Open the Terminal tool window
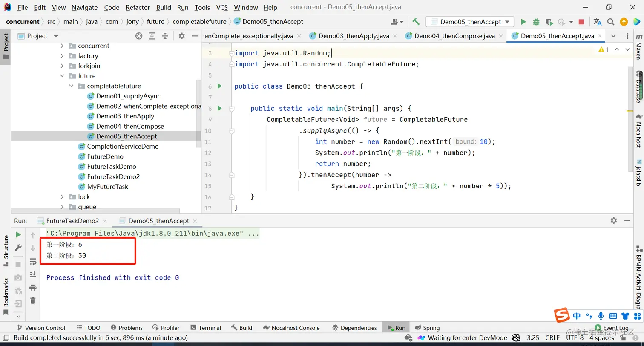The height and width of the screenshot is (346, 644). point(205,328)
